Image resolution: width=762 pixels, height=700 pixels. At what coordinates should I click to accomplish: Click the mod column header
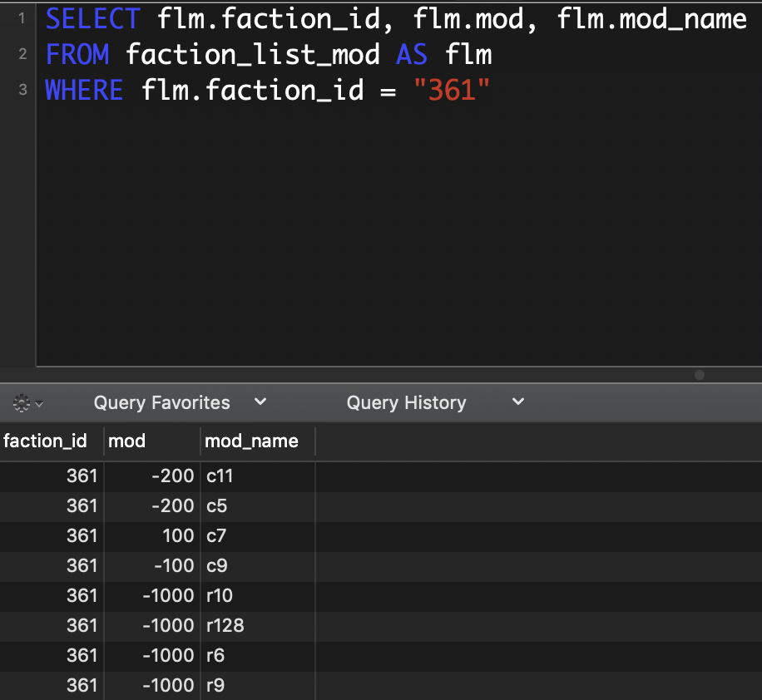point(127,441)
